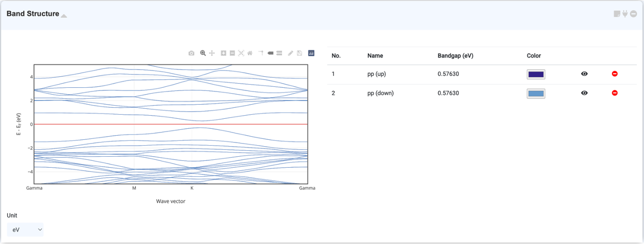Remove the pp (up) row
Image resolution: width=644 pixels, height=244 pixels.
coord(615,74)
